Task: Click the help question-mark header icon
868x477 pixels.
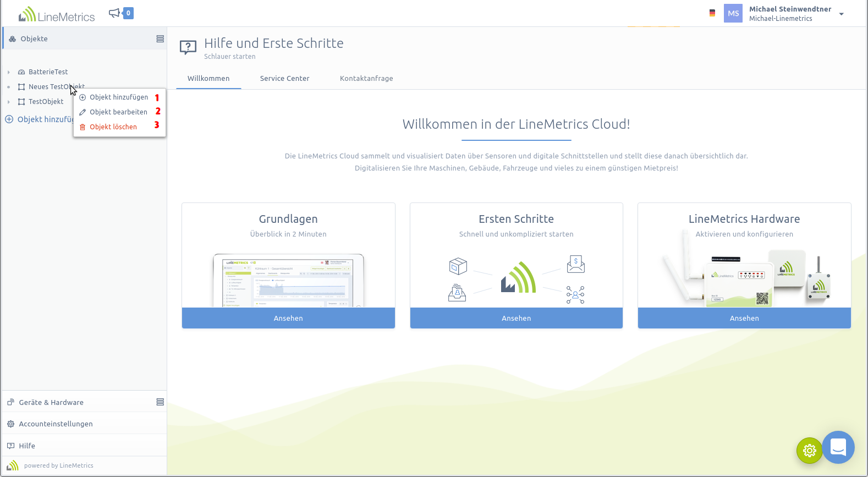Action: pyautogui.click(x=188, y=47)
